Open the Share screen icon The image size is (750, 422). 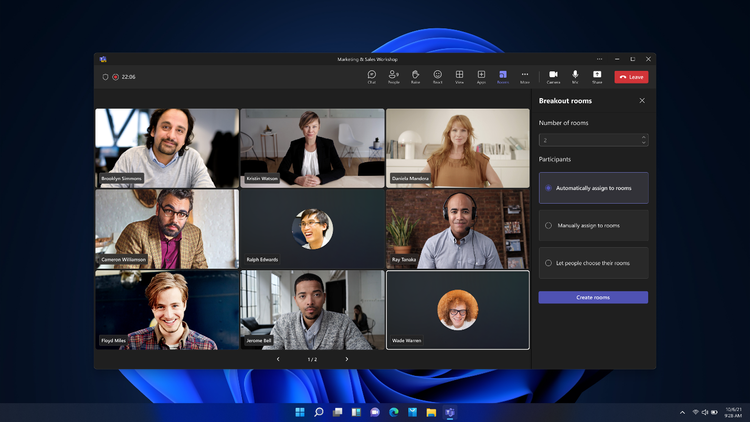(x=597, y=77)
